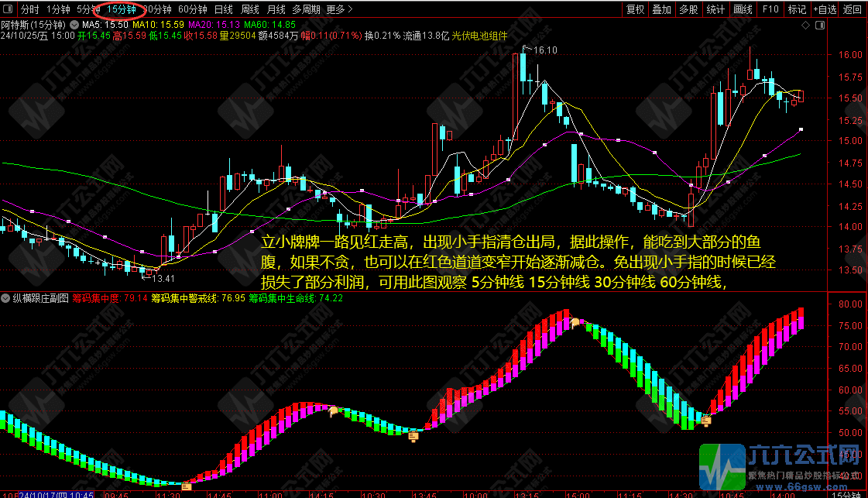This screenshot has height=498, width=868.
Task: Click the sign marker near 14:30
Action: click(x=706, y=421)
